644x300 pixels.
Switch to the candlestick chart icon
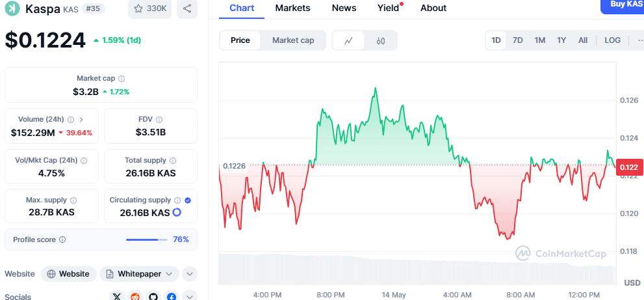click(381, 40)
